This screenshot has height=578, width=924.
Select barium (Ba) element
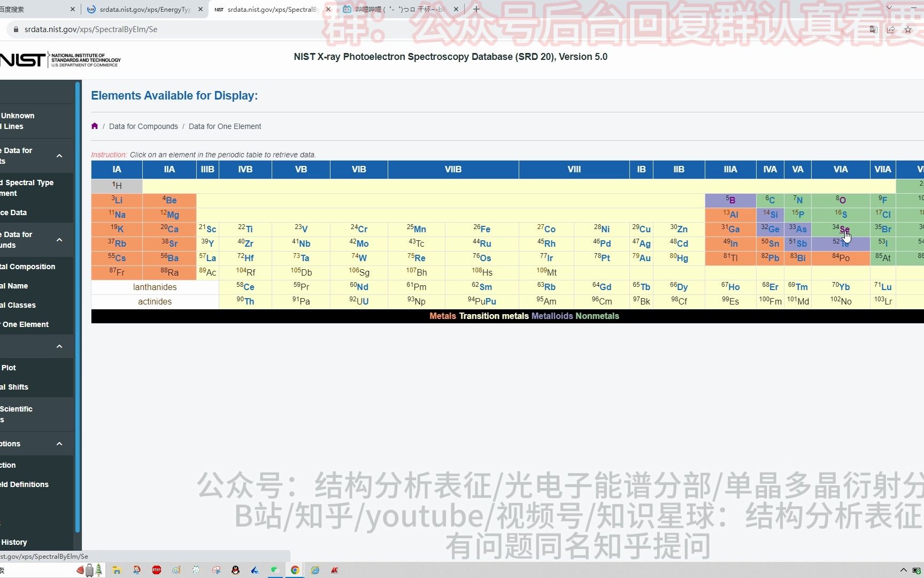tap(169, 257)
